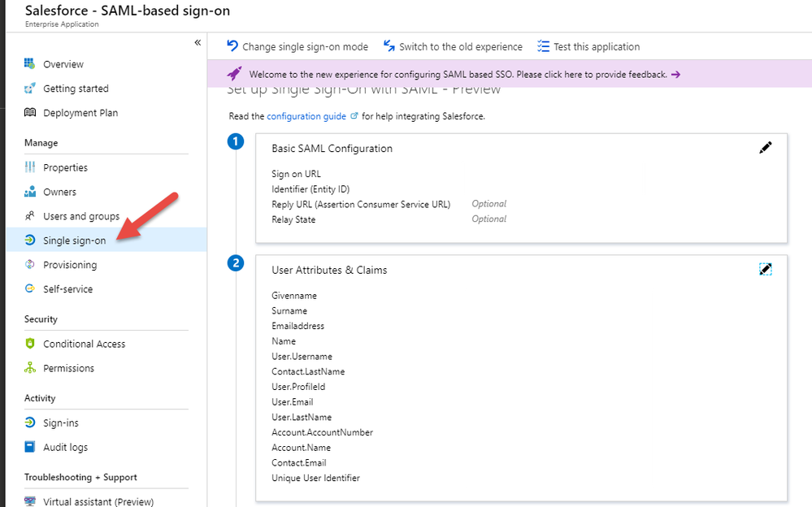
Task: Click the Givenname claim
Action: [294, 296]
